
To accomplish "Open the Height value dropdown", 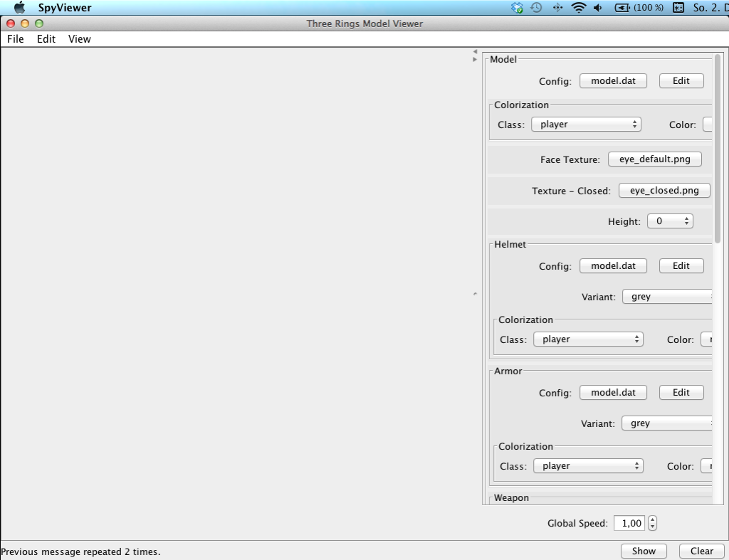I will (669, 221).
